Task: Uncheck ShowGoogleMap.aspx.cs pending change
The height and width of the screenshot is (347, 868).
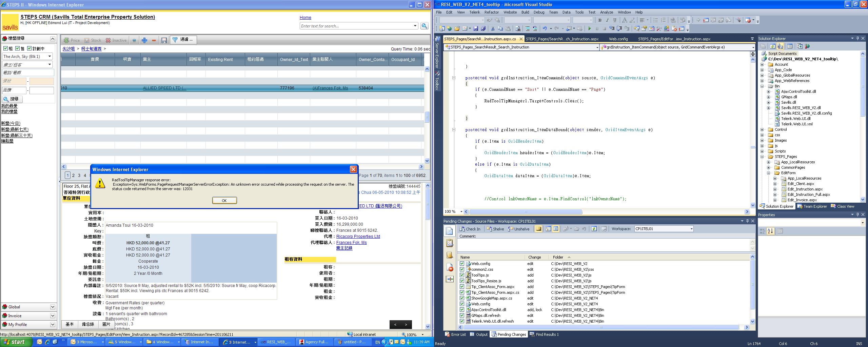Action: (x=462, y=298)
